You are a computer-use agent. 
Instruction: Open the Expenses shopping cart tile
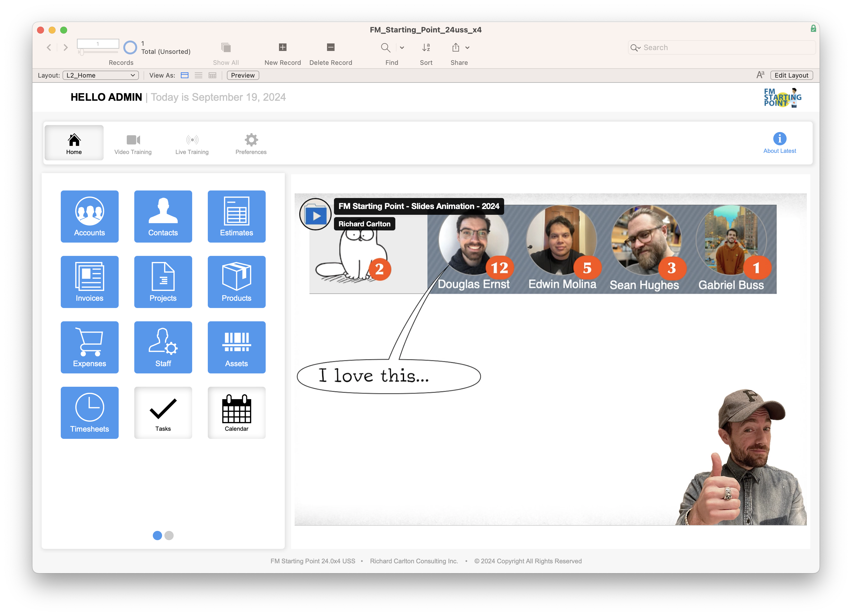click(x=89, y=347)
